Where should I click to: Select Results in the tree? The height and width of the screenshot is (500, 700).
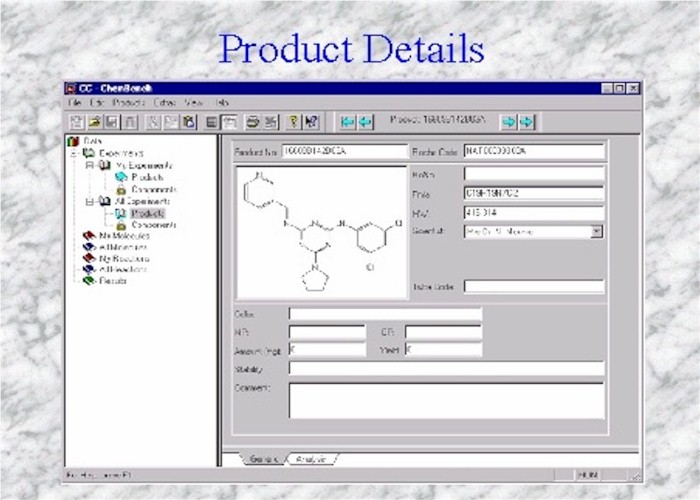113,281
